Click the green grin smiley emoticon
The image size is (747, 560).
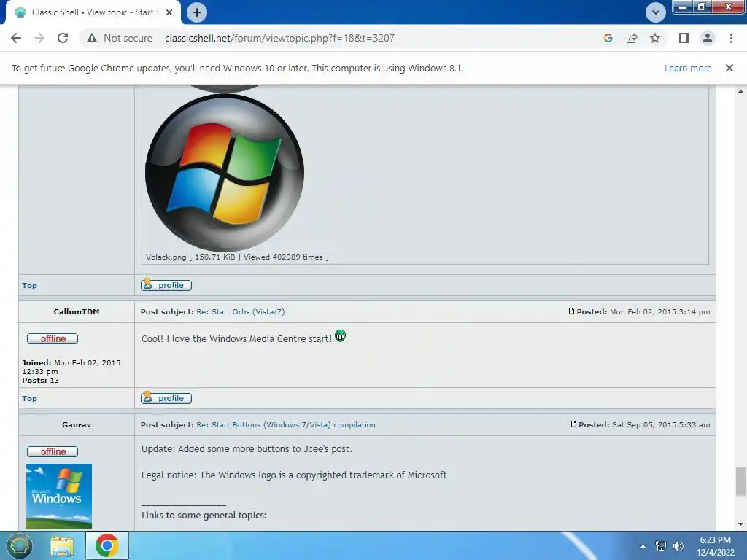coord(340,335)
